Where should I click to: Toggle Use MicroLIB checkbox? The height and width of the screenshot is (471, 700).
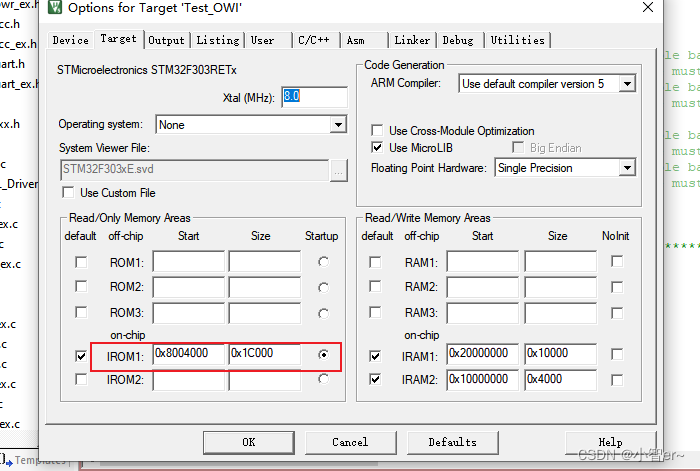(377, 147)
